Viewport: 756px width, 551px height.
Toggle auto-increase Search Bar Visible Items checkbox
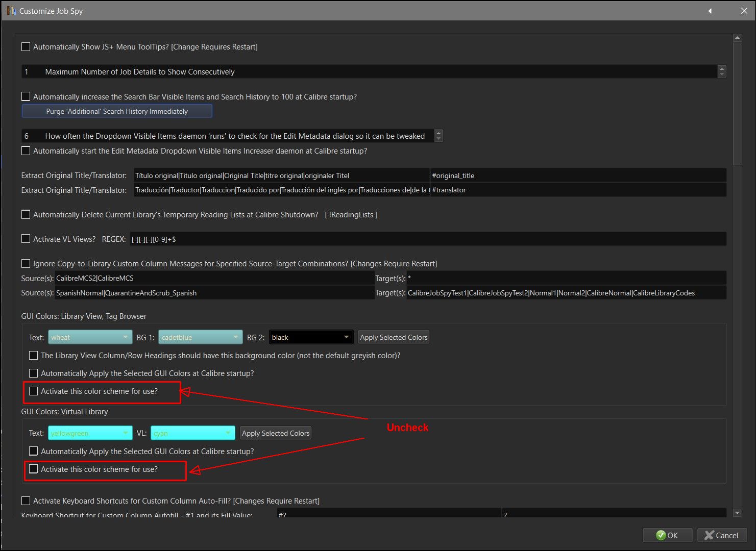click(26, 96)
